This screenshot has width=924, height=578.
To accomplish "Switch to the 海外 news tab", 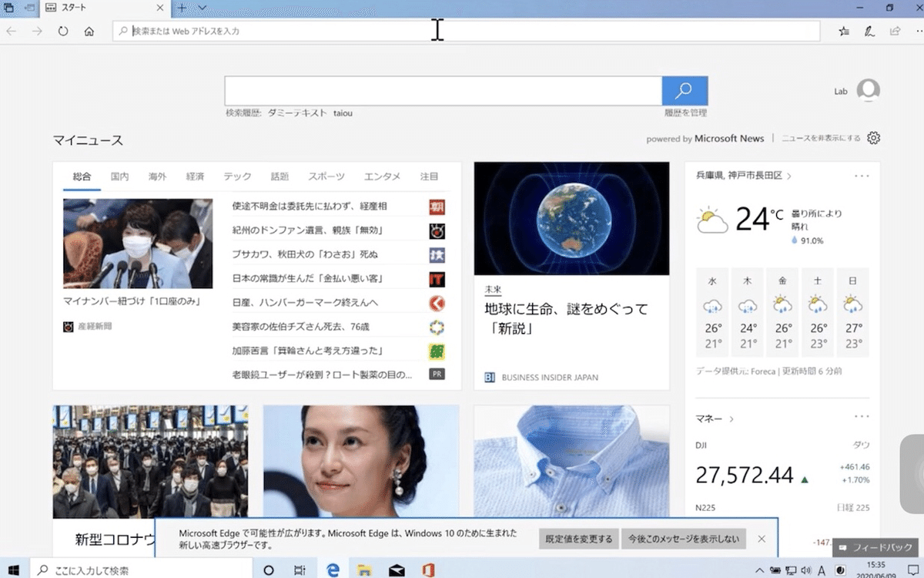I will (157, 176).
